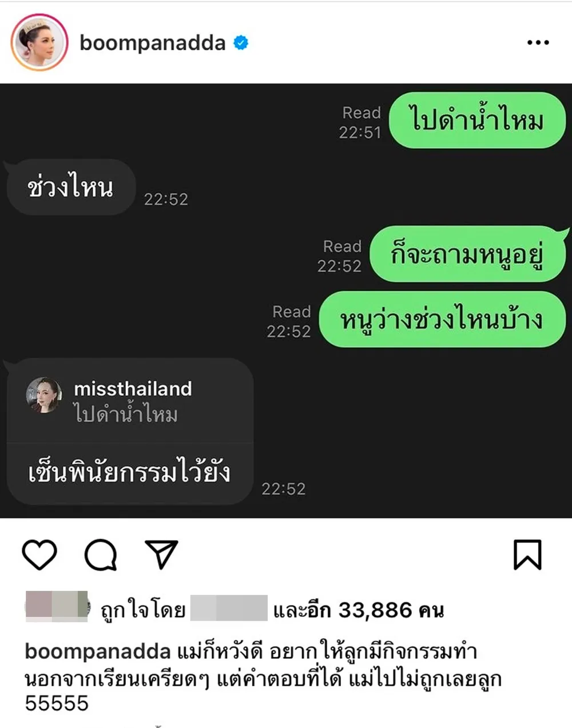
Task: Click boompanadda username in the caption
Action: [x=98, y=651]
